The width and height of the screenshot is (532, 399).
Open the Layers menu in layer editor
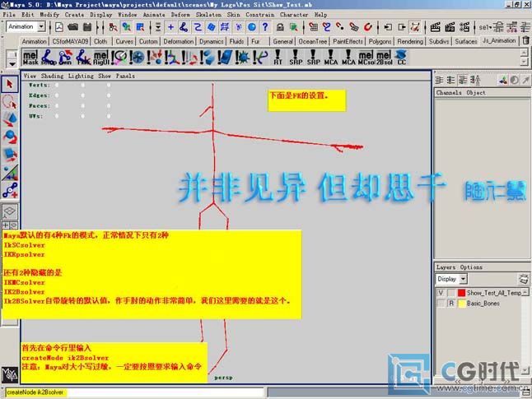pos(446,267)
